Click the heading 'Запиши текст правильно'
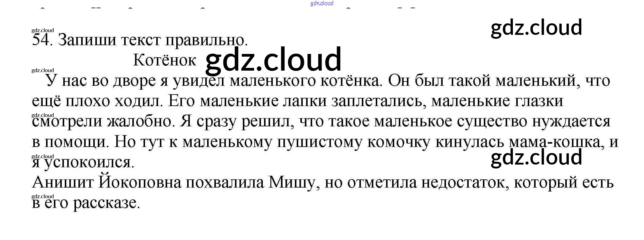 click(153, 40)
